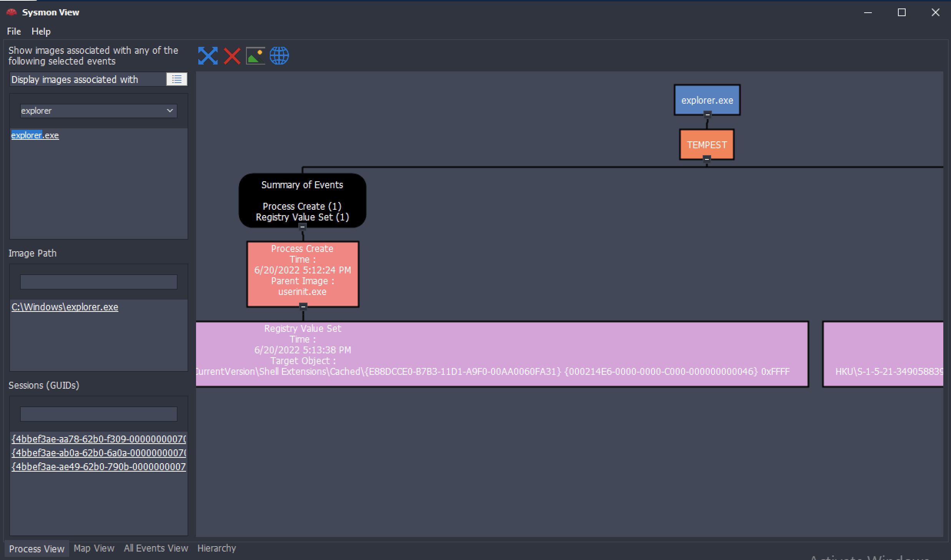Collapse the explorer.exe node
Screen dimensions: 951x560
[x=707, y=114]
